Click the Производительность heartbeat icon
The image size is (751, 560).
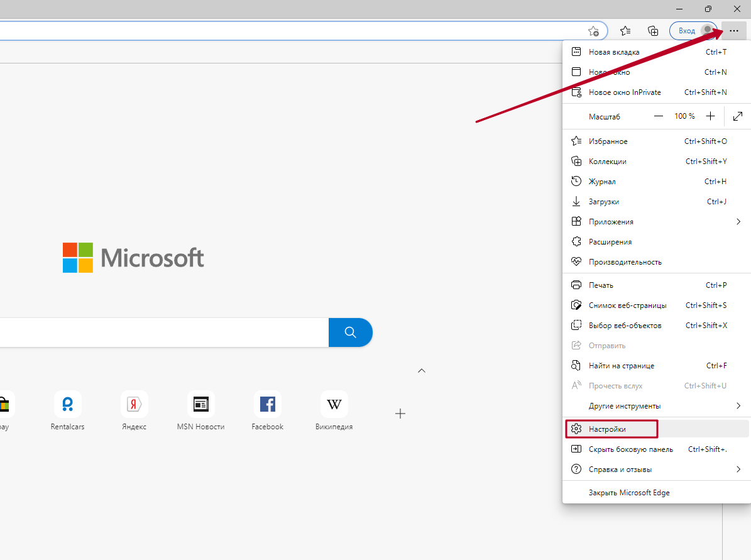(576, 261)
